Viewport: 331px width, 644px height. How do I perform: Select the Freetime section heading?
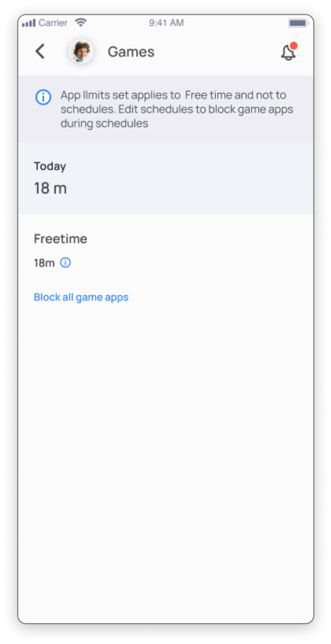coord(60,238)
